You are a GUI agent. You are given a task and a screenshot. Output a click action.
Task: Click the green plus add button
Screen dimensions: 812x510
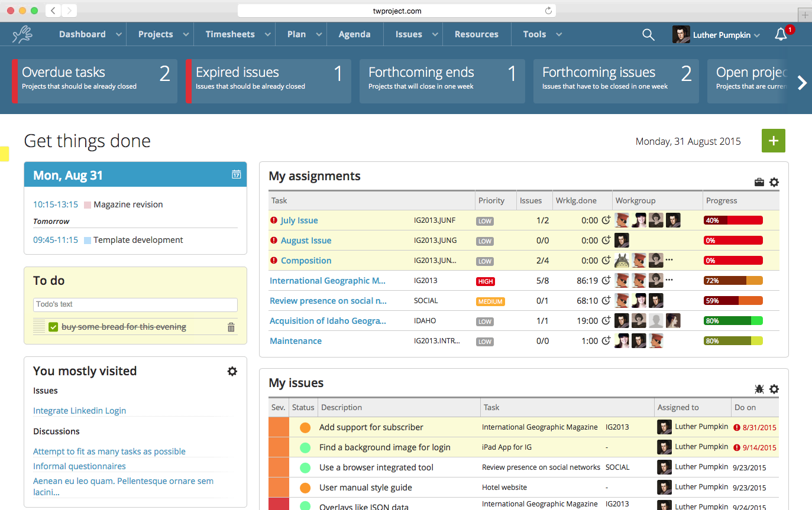(x=773, y=141)
